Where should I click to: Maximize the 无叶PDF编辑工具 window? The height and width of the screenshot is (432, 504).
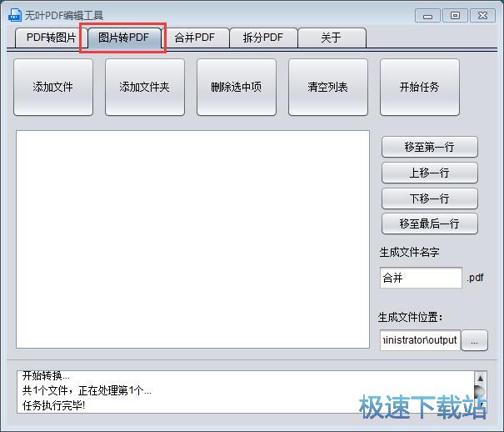(x=455, y=16)
